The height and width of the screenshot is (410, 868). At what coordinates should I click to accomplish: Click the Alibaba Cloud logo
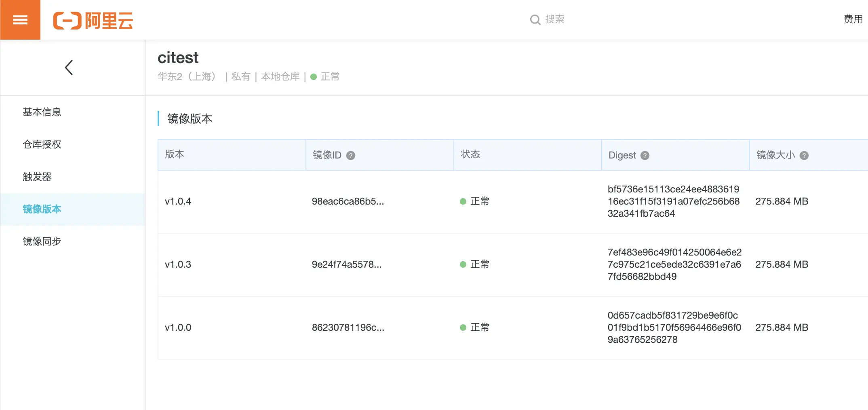[x=93, y=21]
